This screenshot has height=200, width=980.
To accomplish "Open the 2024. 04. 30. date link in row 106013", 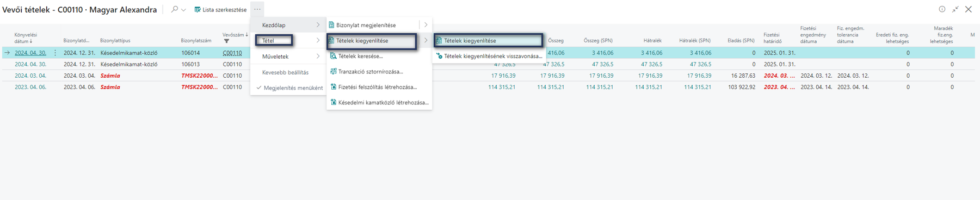I will 30,64.
